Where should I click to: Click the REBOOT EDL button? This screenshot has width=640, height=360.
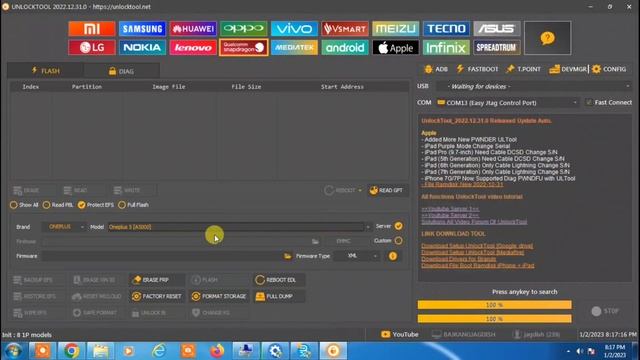click(x=279, y=280)
